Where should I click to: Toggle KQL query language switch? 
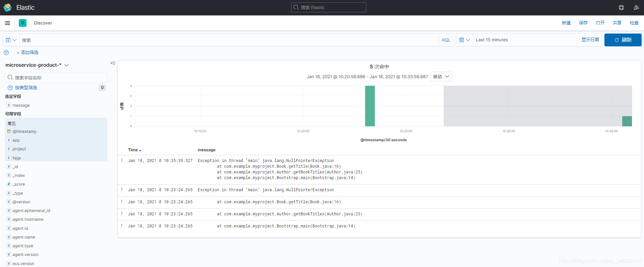pos(446,40)
